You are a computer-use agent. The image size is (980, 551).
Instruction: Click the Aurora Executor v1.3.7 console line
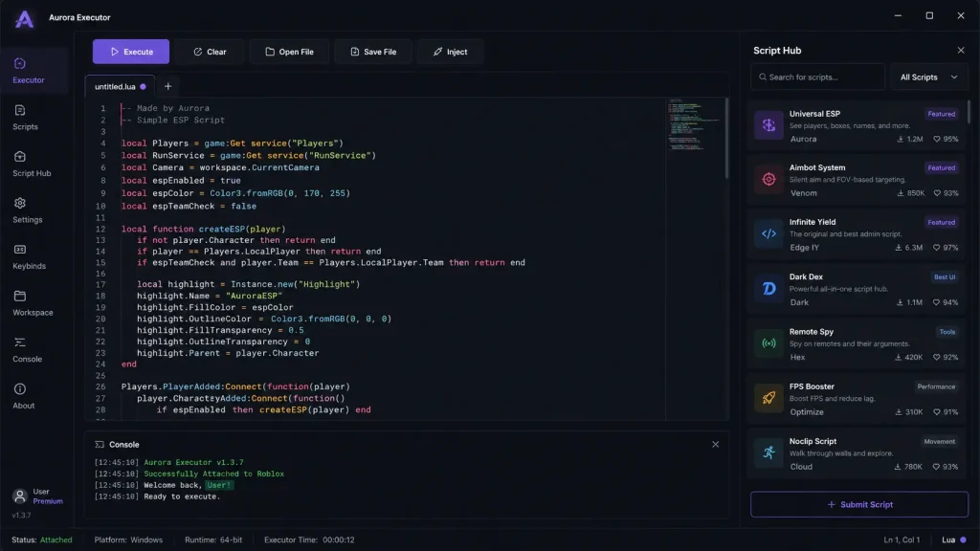(x=193, y=462)
